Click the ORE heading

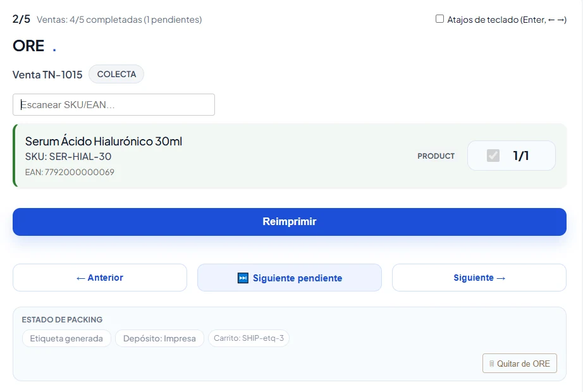(28, 46)
